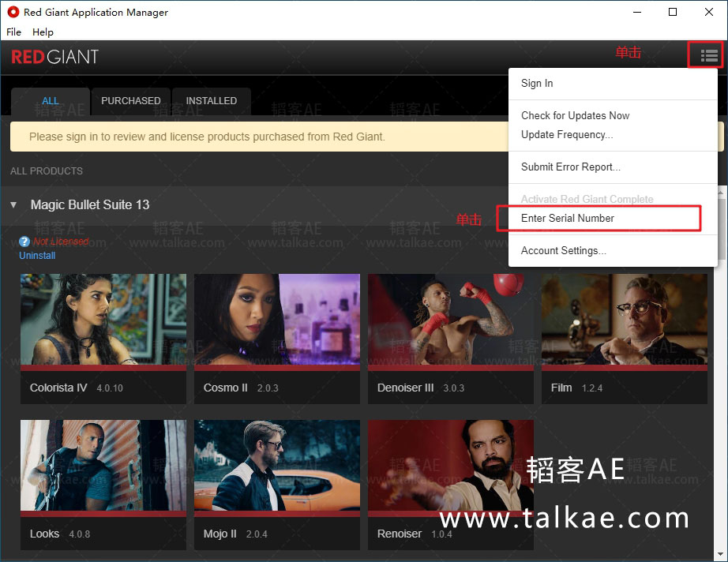
Task: Switch to the PURCHASED tab
Action: point(131,101)
